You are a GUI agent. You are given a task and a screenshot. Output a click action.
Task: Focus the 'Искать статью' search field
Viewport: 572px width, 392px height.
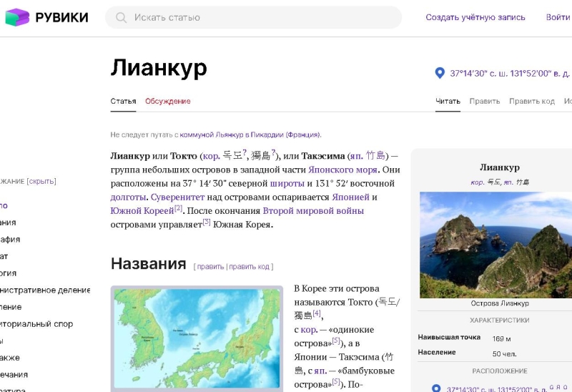(x=254, y=17)
